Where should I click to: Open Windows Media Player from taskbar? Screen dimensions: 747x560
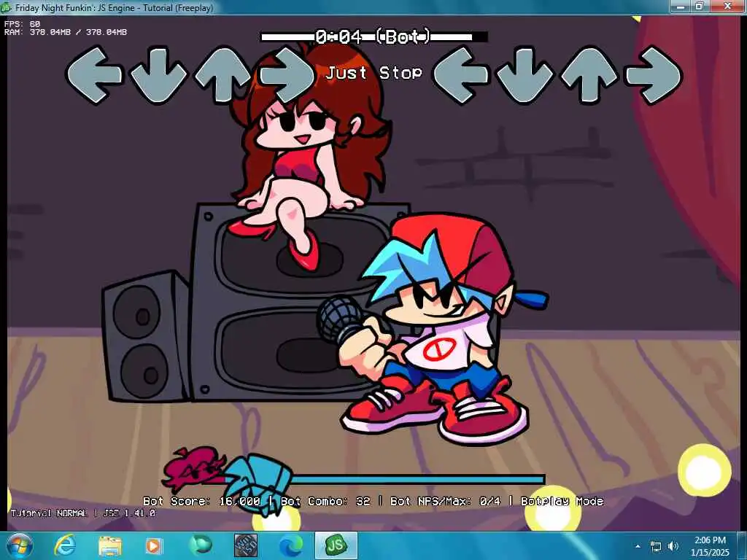[x=153, y=546]
